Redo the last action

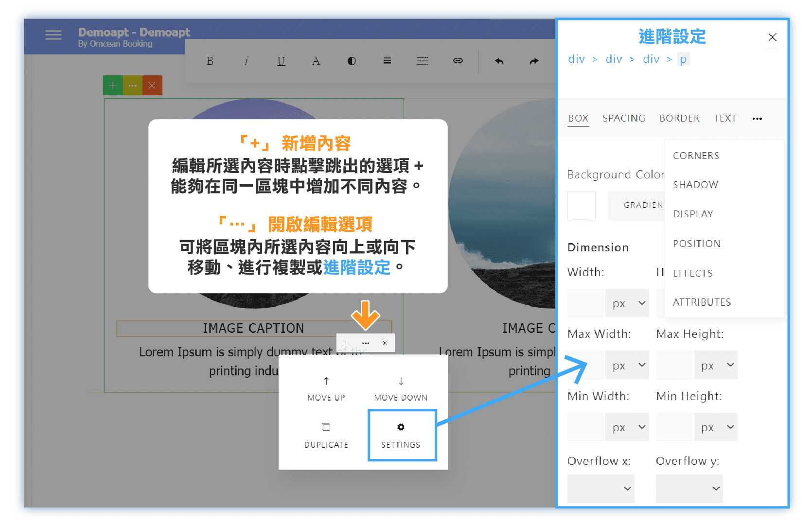pos(534,61)
